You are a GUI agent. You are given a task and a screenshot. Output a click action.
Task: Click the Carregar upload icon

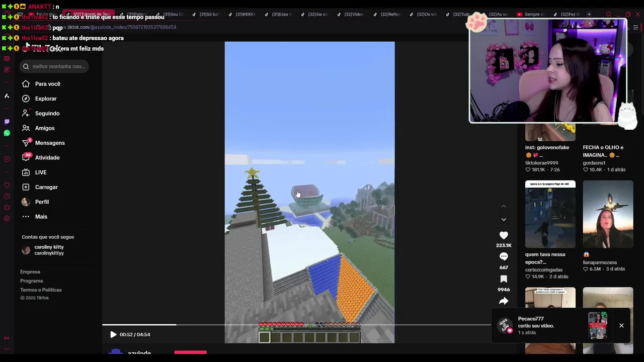(x=26, y=187)
